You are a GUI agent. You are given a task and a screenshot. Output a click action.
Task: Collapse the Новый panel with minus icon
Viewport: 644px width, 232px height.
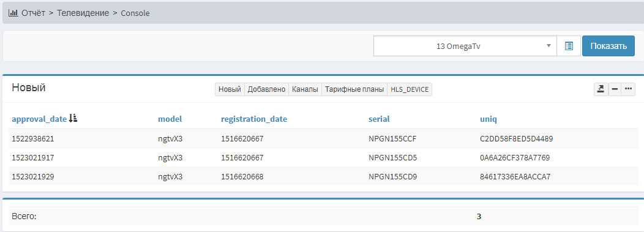tap(614, 89)
